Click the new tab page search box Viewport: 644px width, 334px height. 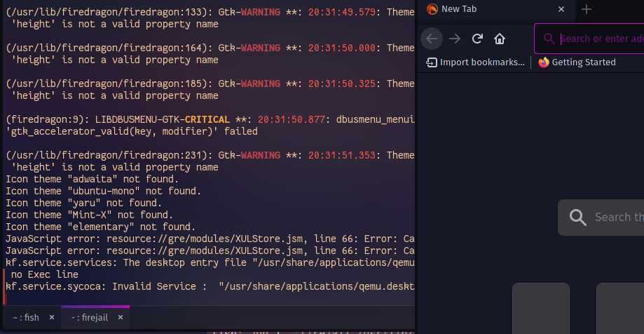[601, 218]
